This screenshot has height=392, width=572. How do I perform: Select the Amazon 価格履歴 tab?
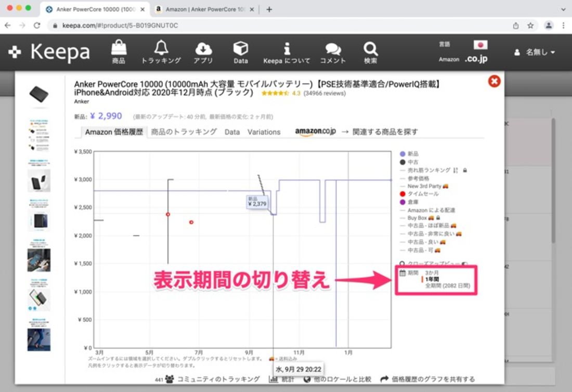tap(114, 132)
